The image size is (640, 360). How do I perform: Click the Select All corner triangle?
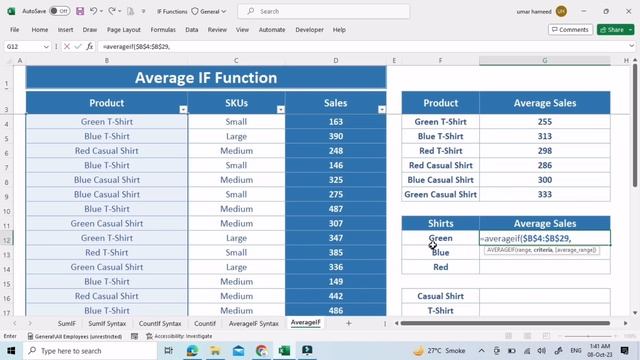pyautogui.click(x=8, y=61)
